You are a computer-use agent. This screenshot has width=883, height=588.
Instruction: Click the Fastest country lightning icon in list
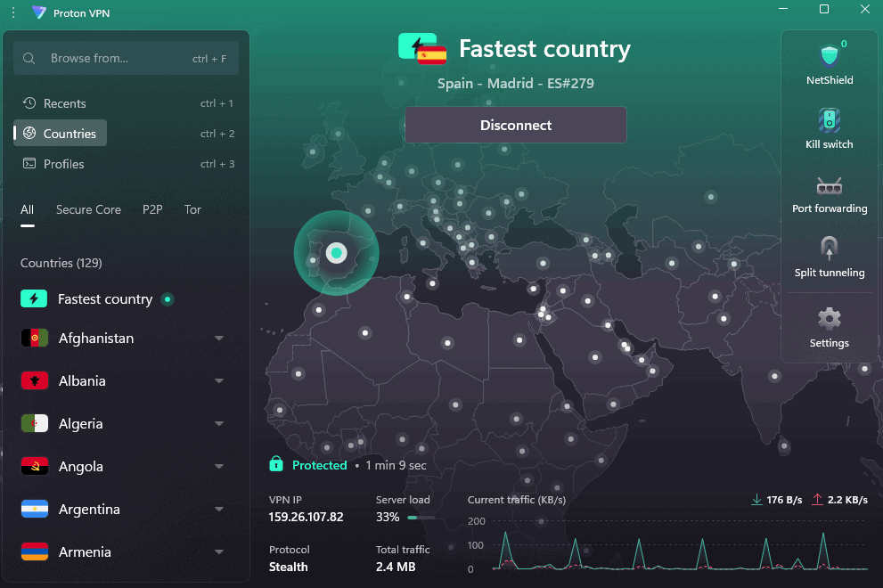pyautogui.click(x=34, y=299)
